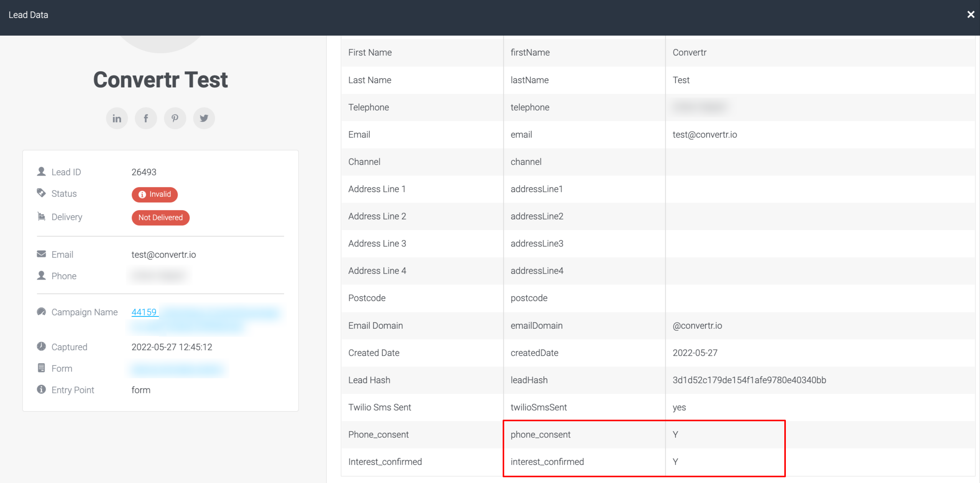Select the First Name value Convertr
This screenshot has height=483, width=980.
coord(690,53)
